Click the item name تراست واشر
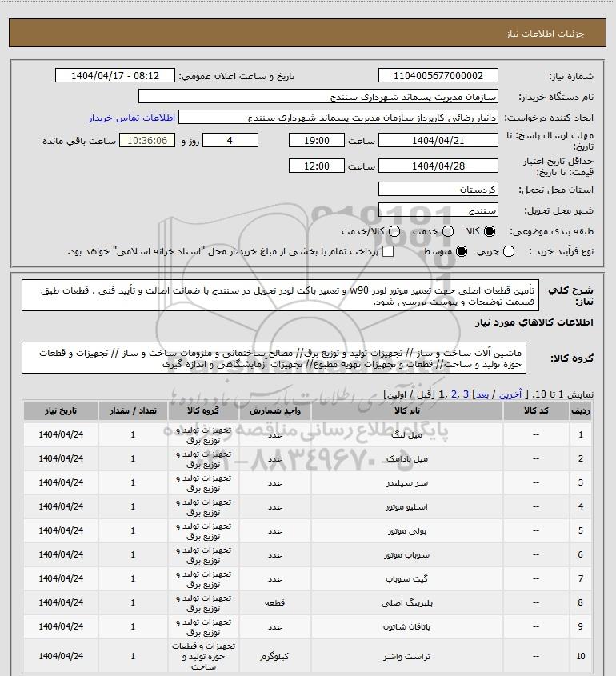Viewport: 616px width, 676px height. 407,657
